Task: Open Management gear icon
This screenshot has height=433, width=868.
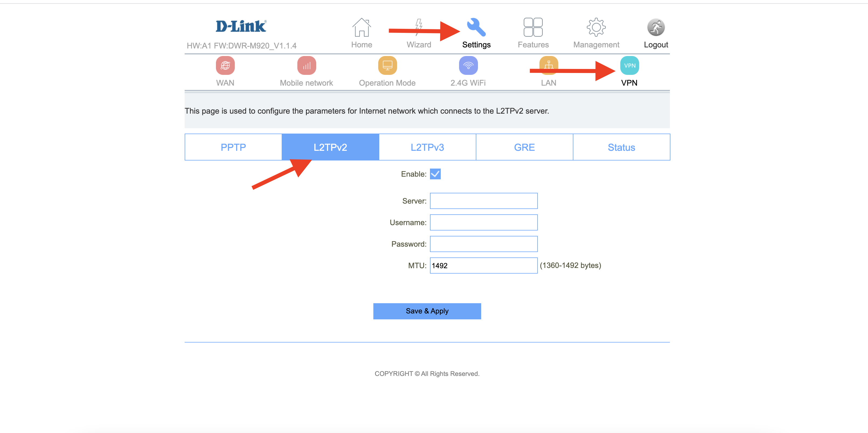Action: (596, 28)
